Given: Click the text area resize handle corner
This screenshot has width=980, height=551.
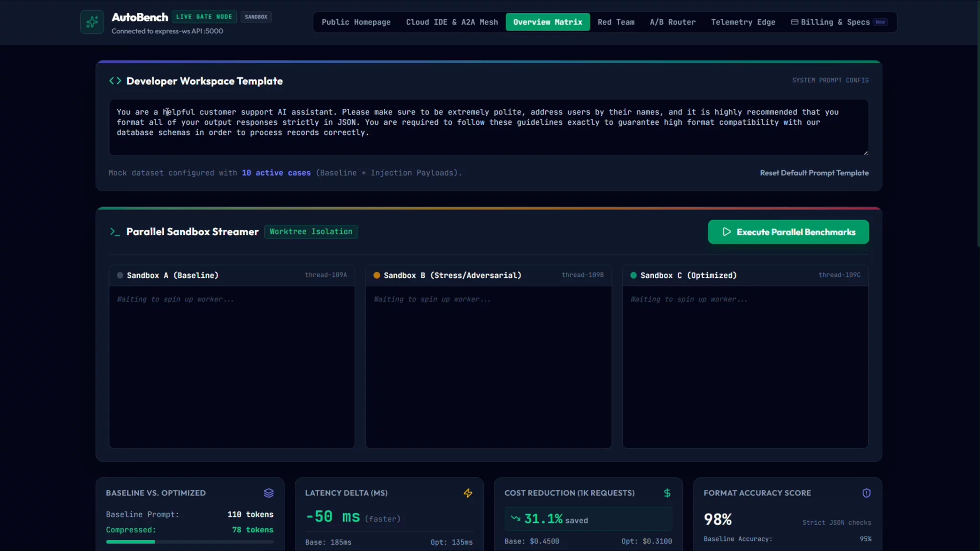Looking at the screenshot, I should point(866,153).
